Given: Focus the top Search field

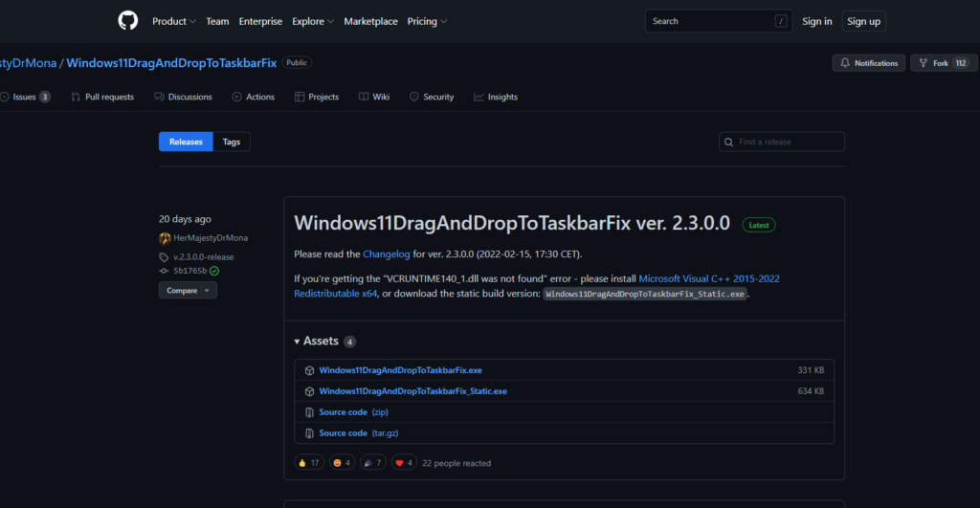Looking at the screenshot, I should [718, 21].
